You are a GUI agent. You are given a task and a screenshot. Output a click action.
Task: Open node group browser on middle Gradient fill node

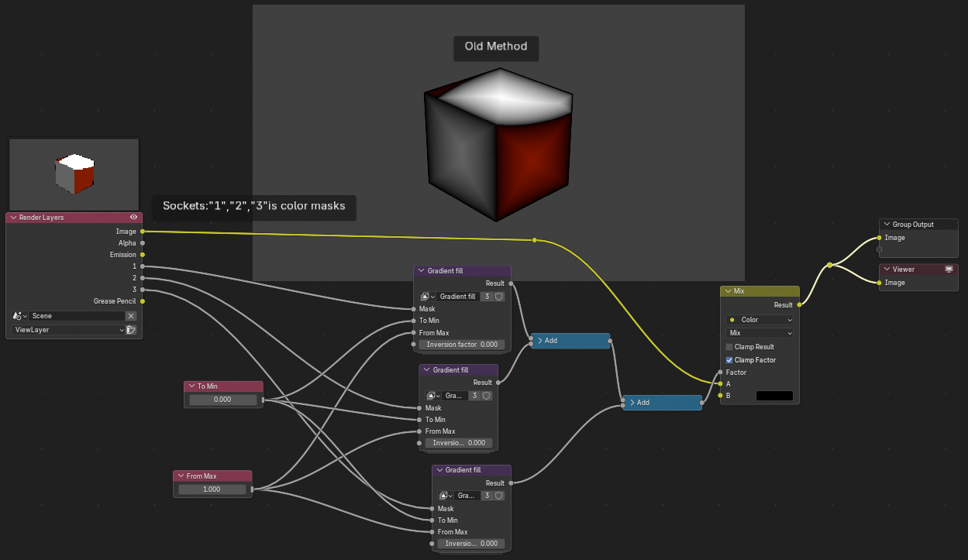[x=432, y=396]
